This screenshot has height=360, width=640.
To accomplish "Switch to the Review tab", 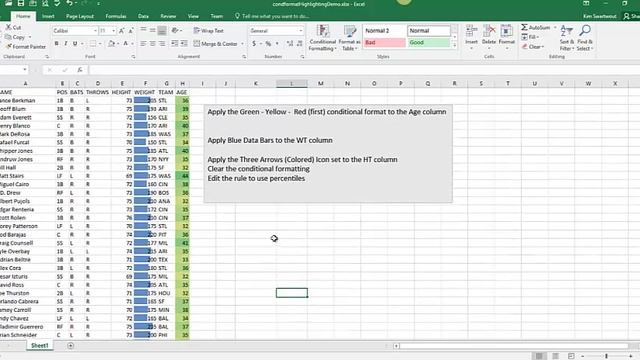I will coord(168,16).
